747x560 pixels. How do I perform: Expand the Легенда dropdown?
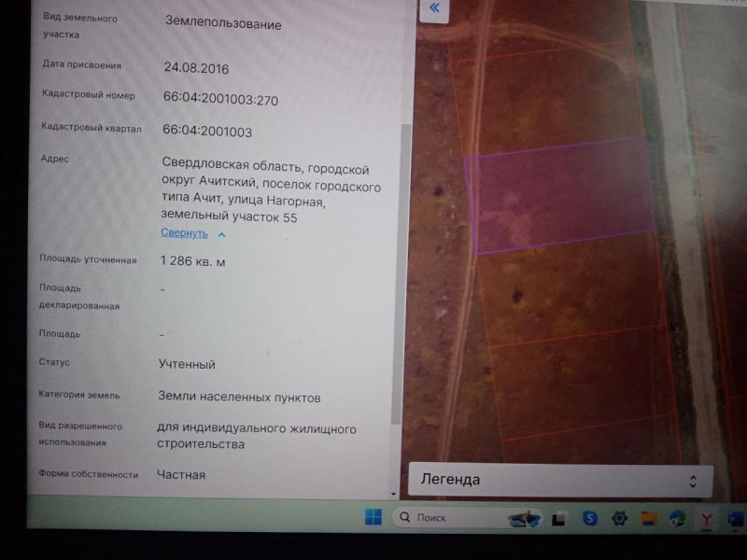tap(560, 480)
